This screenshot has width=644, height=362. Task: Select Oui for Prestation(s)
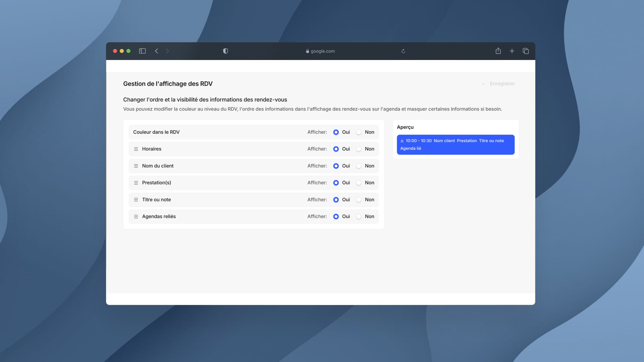pos(336,183)
